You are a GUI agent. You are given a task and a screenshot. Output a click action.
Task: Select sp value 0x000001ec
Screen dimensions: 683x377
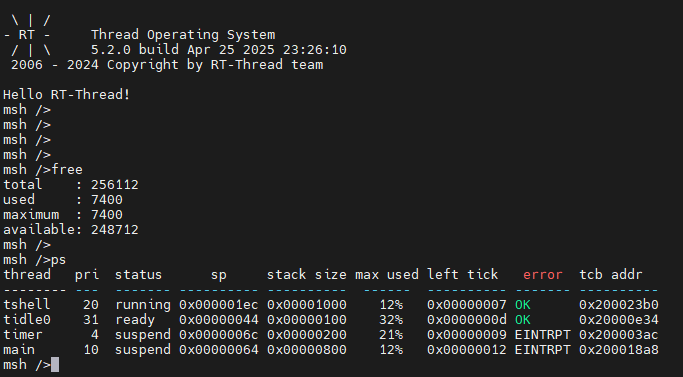219,305
